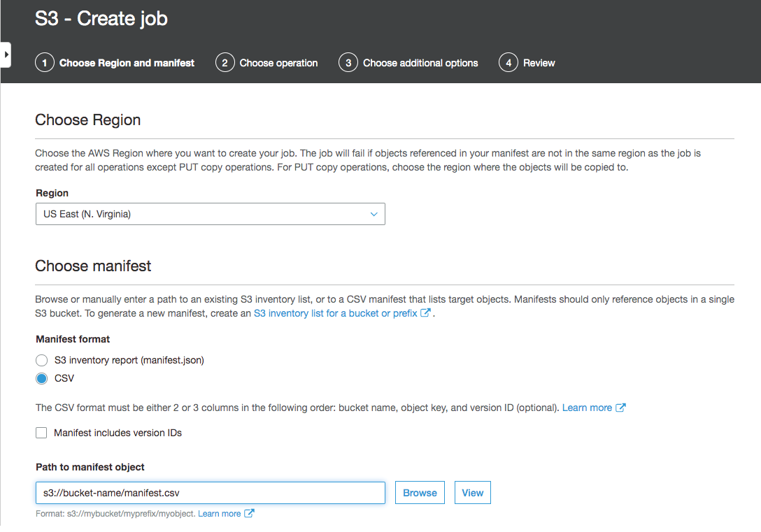
Task: Click the external link icon beside "S3 inventory list for a bucket or prefix"
Action: pos(425,312)
